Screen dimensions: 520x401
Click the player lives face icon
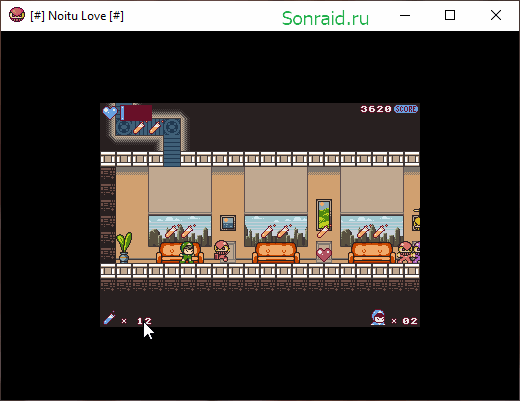(378, 318)
